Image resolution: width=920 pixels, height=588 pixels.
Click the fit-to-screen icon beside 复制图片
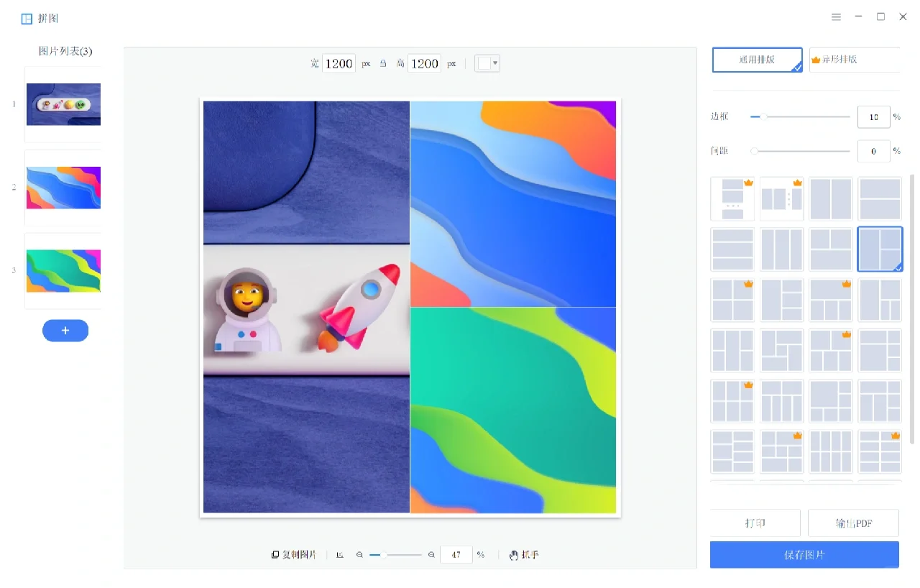pos(339,554)
